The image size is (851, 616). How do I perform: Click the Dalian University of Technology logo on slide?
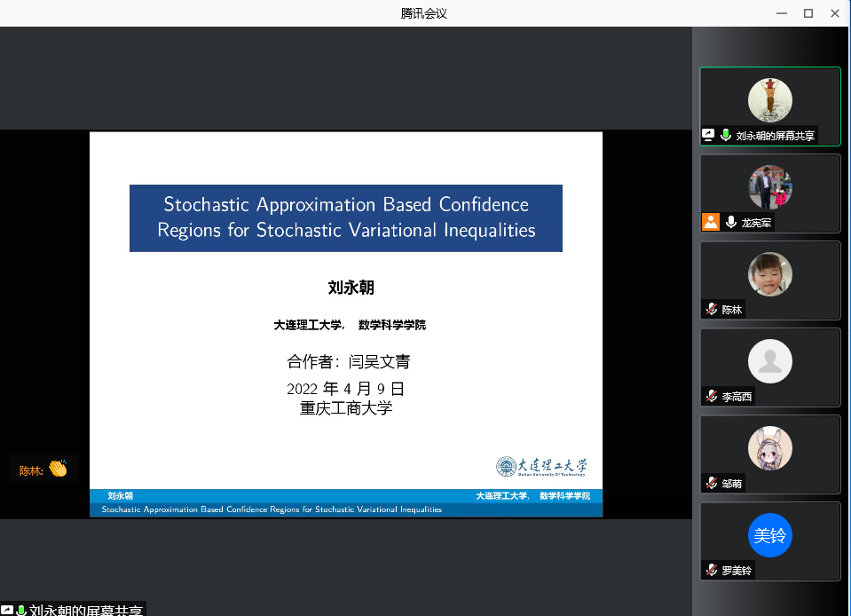coord(541,466)
